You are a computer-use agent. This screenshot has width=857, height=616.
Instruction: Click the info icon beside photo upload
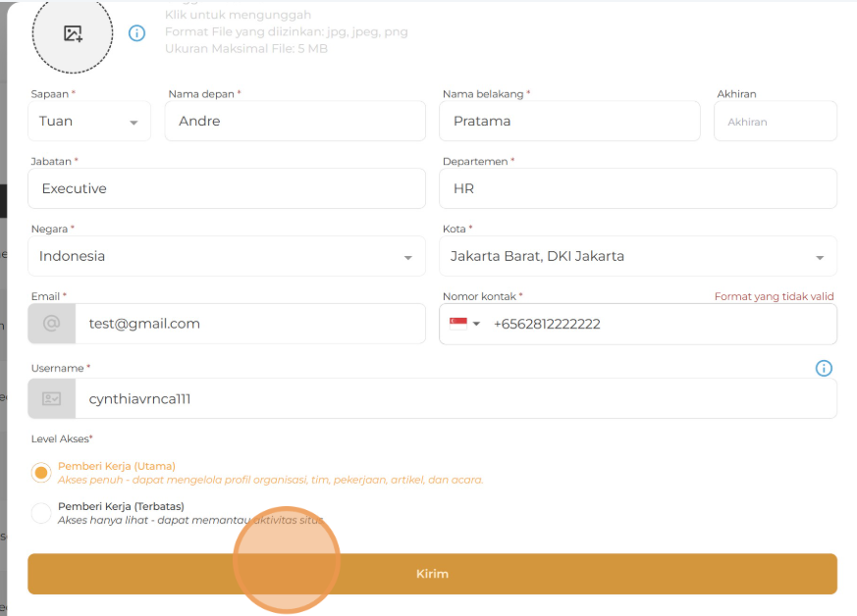point(137,33)
